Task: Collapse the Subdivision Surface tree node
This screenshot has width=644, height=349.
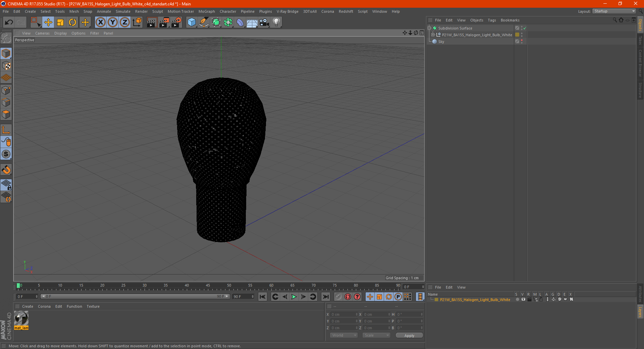Action: [x=429, y=28]
